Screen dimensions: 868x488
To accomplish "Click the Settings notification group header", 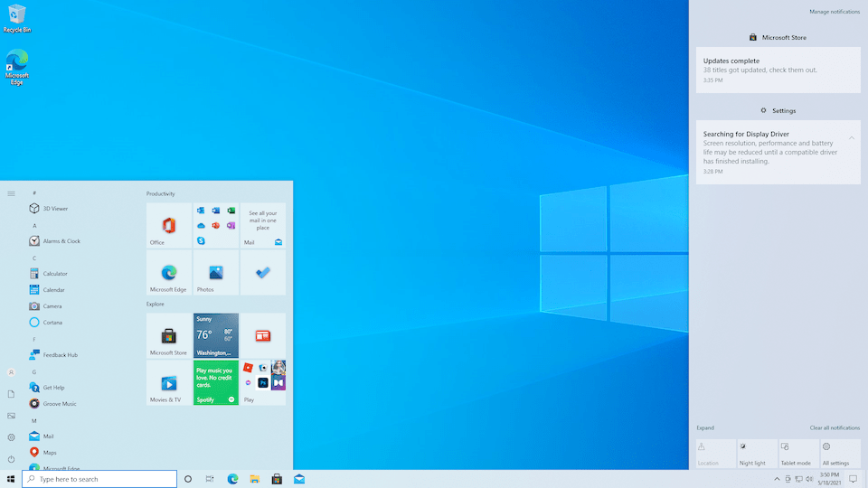I will tap(778, 110).
